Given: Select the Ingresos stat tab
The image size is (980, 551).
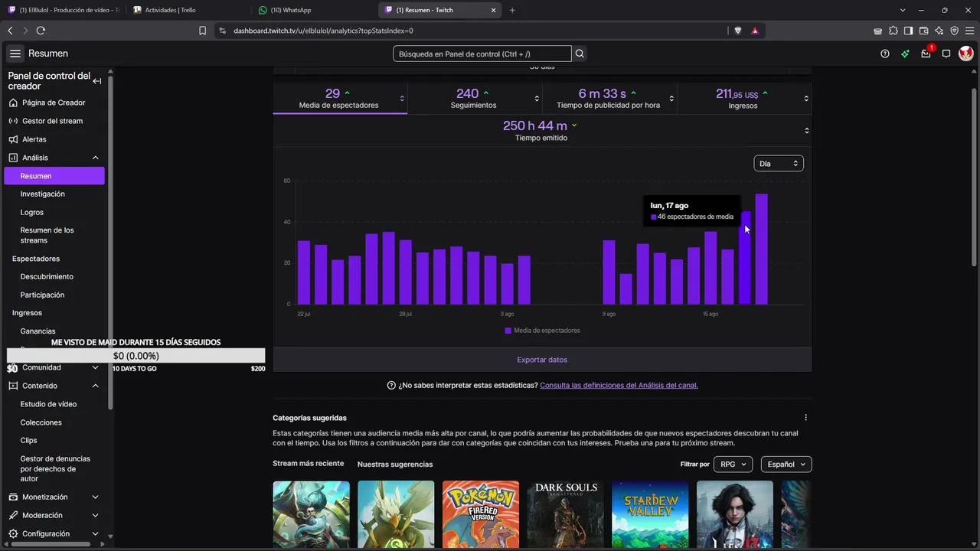Looking at the screenshot, I should [744, 99].
